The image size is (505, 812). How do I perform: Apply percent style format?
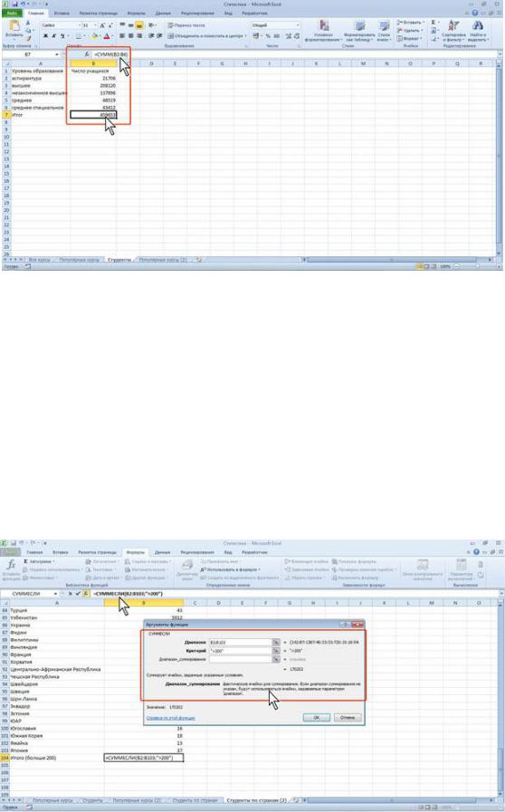click(268, 35)
